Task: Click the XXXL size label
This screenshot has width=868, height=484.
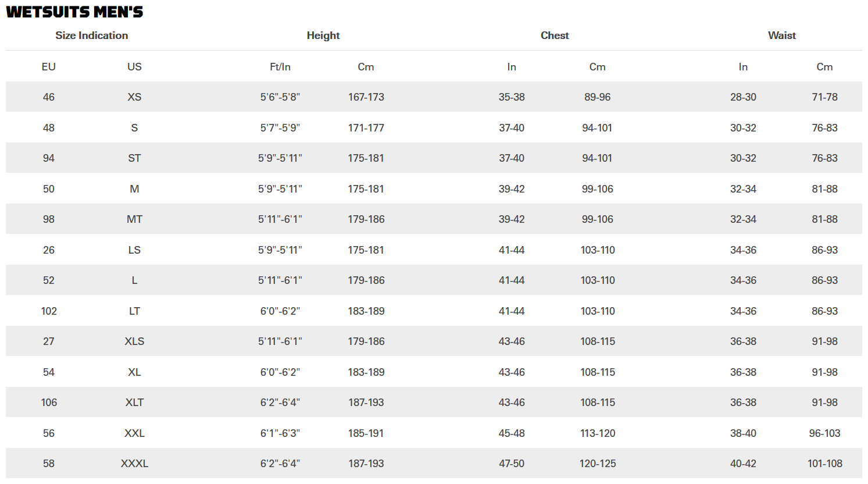Action: 134,464
